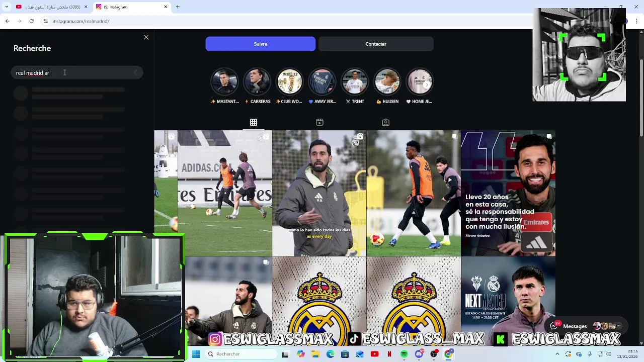644x362 pixels.
Task: Click the taskbar Rechercher search box
Action: coord(242,354)
